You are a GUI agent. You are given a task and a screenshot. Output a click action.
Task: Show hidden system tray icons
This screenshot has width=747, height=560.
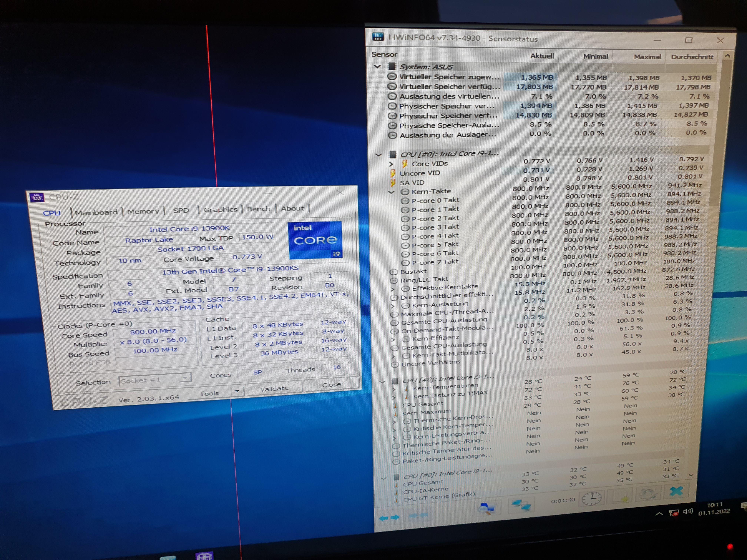click(659, 514)
